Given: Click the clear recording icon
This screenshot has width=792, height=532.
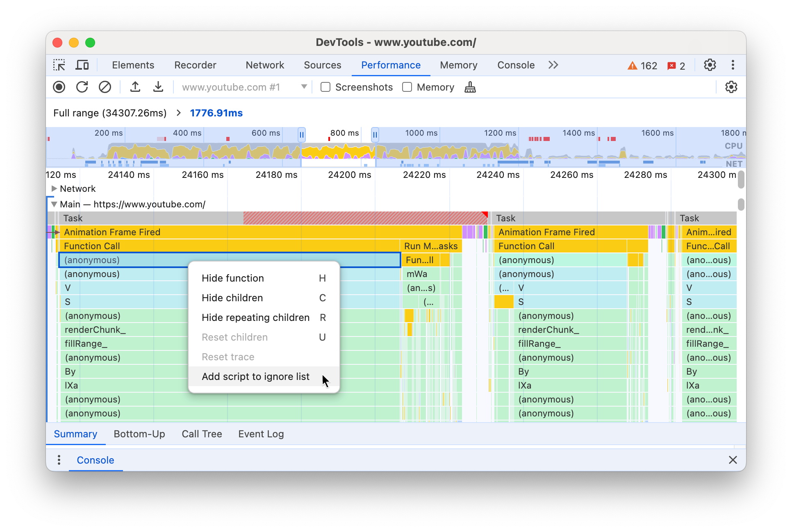Looking at the screenshot, I should click(x=104, y=87).
